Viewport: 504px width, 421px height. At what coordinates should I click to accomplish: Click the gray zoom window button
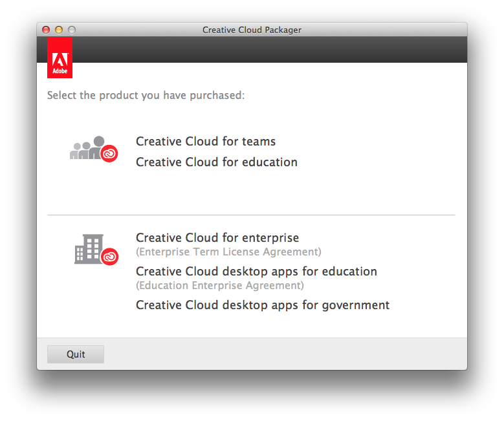[x=72, y=30]
